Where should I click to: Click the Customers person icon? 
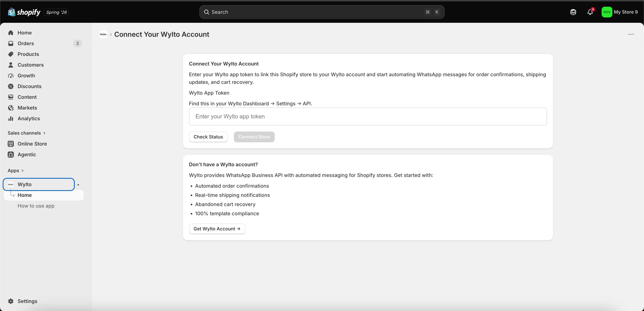[11, 65]
